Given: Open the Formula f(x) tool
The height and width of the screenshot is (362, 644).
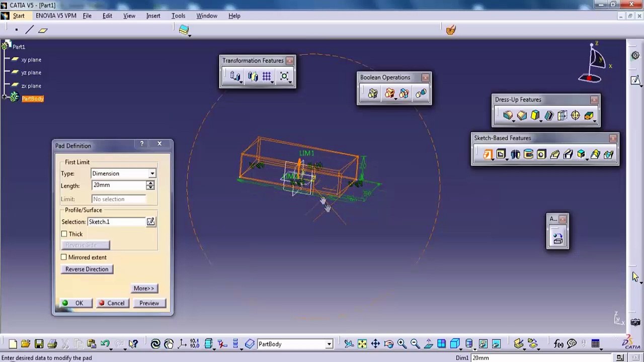Looking at the screenshot, I should click(558, 344).
